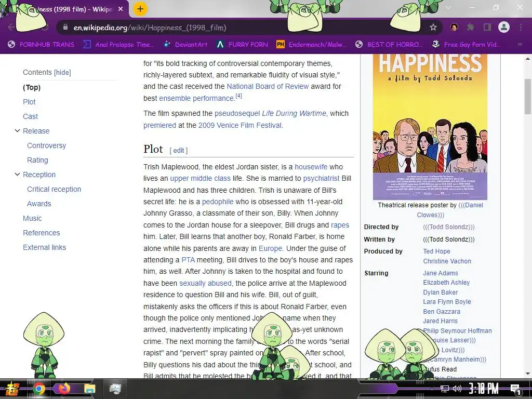Open the Happiness film poster image
Image resolution: width=532 pixels, height=399 pixels.
[x=430, y=127]
